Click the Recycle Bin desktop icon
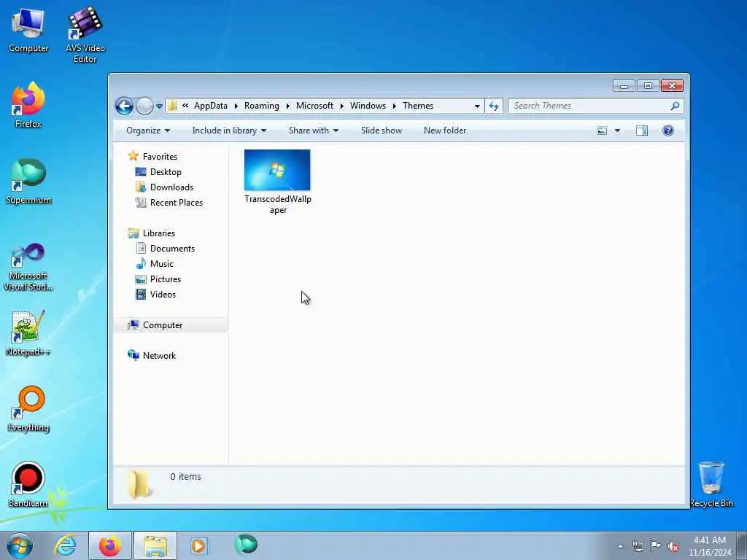 (x=711, y=484)
